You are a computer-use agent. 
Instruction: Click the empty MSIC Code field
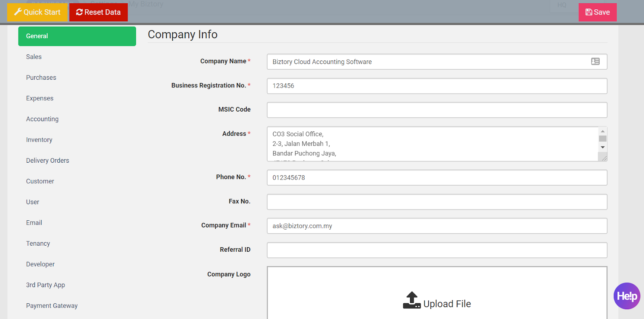437,110
